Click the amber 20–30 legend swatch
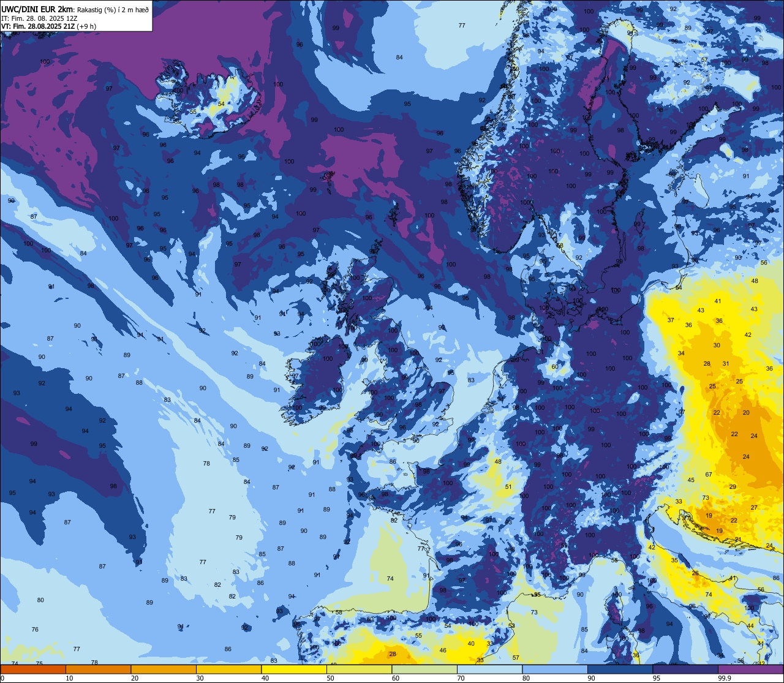 [164, 669]
